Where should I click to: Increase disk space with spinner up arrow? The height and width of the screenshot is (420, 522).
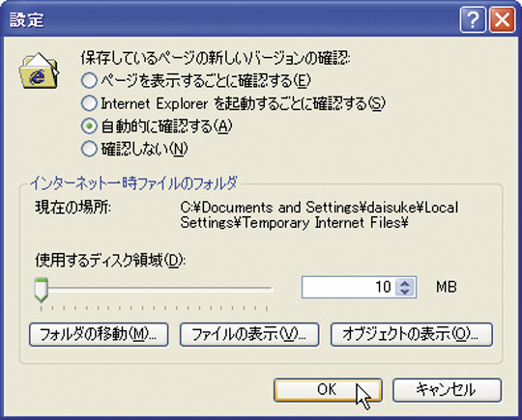coord(404,283)
